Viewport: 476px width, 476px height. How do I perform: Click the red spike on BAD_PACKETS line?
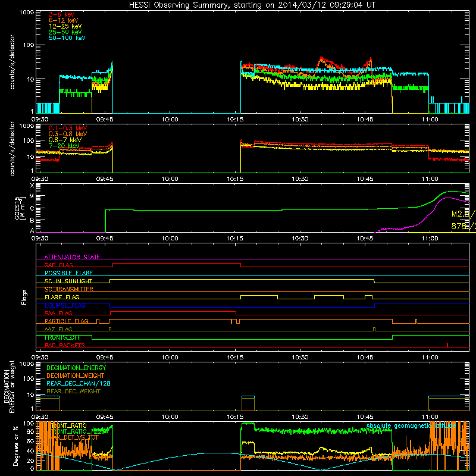pyautogui.click(x=447, y=345)
